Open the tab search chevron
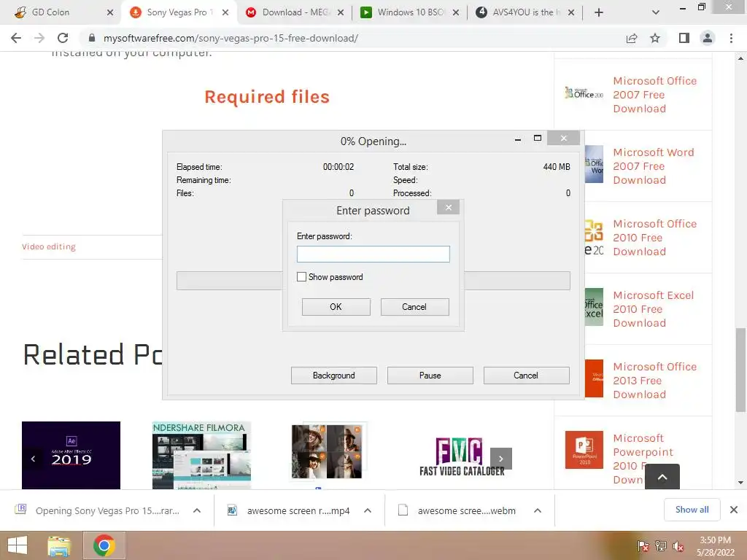Viewport: 747px width, 560px height. [x=656, y=12]
